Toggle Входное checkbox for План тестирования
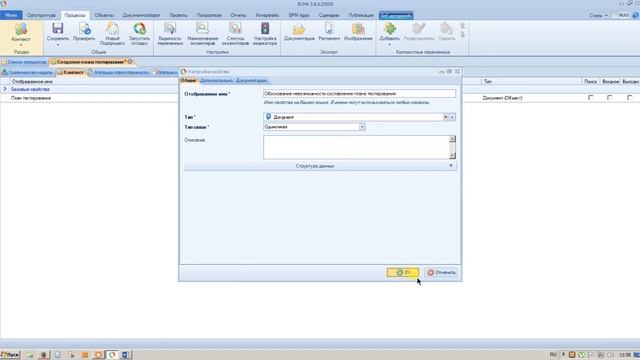 coord(609,98)
